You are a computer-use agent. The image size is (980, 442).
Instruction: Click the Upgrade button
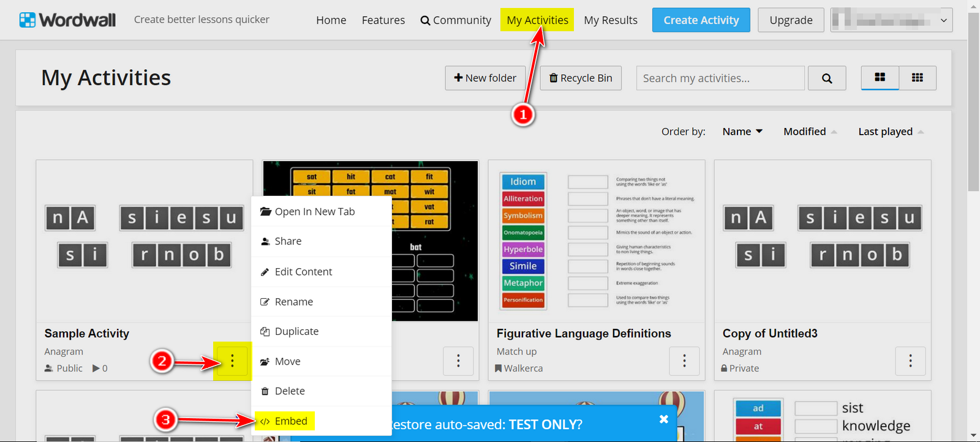(x=791, y=20)
